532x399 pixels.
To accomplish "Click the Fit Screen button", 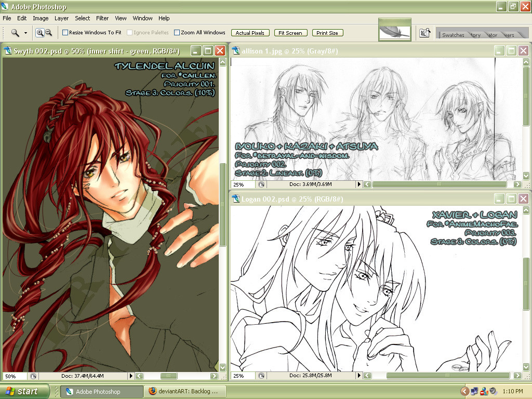I will pos(290,33).
